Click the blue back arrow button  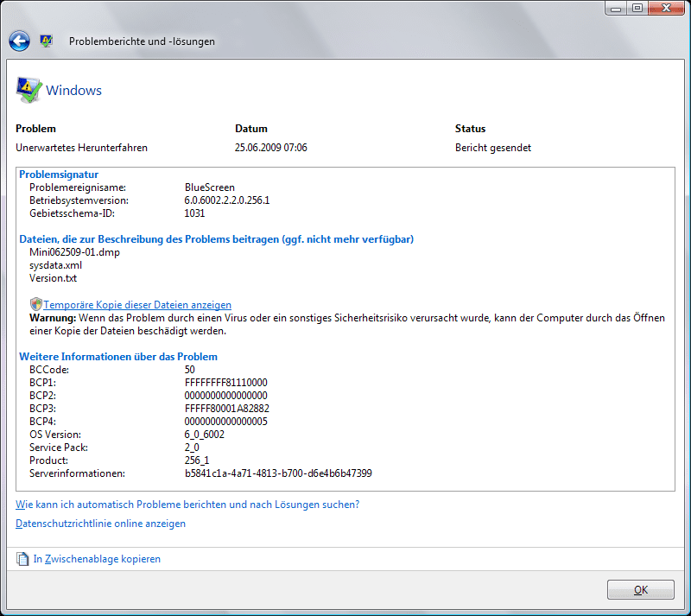pos(19,41)
